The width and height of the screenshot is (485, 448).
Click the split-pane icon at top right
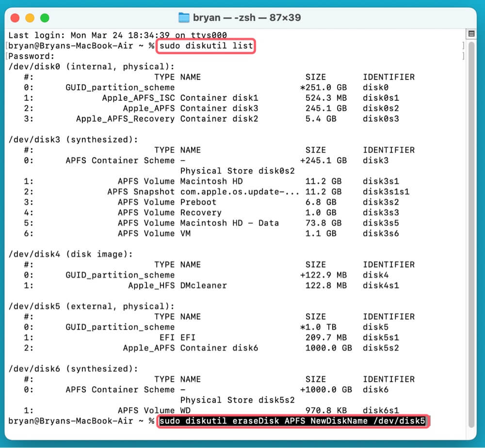(x=471, y=34)
